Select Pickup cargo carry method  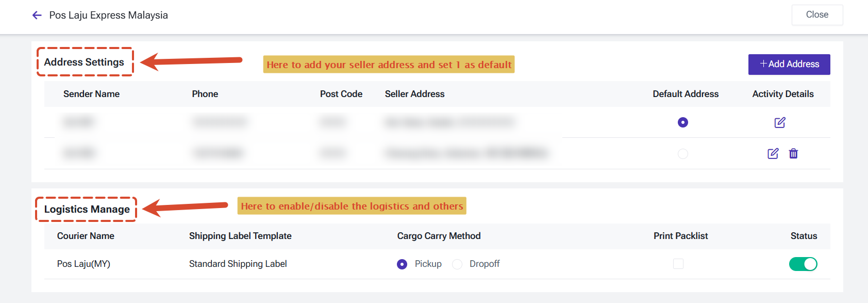click(x=402, y=264)
